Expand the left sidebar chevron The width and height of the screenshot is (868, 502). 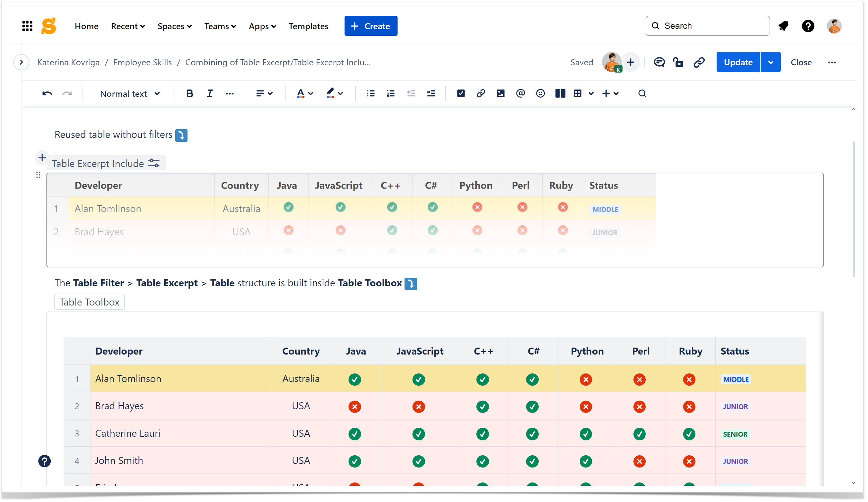point(21,62)
